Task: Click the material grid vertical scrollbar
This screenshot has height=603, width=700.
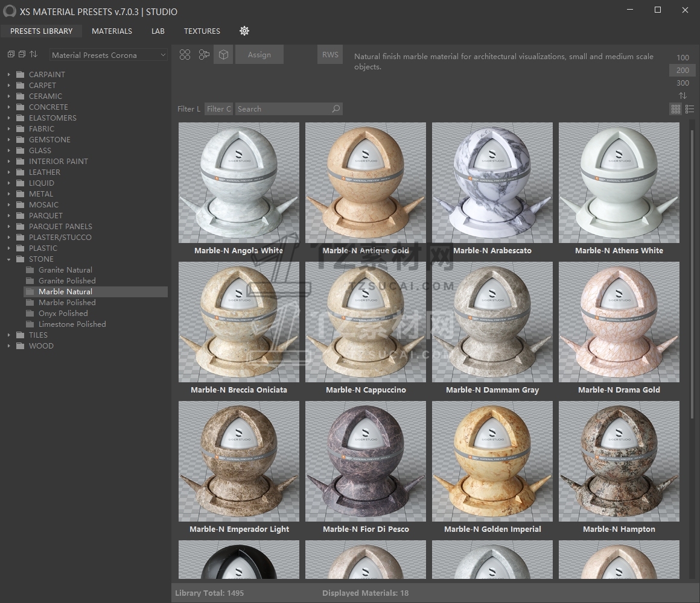Action: [x=692, y=271]
